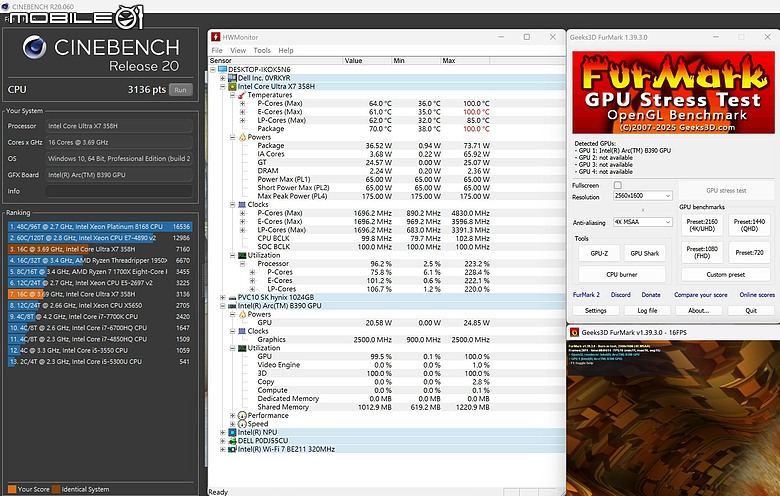This screenshot has width=780, height=496.
Task: Expand the P-Cores (Max) temperature row
Action: [x=242, y=103]
